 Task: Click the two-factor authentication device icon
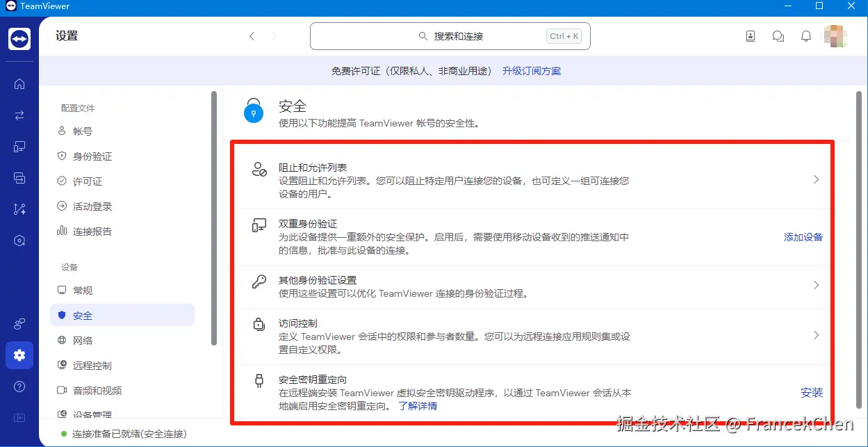coord(259,225)
